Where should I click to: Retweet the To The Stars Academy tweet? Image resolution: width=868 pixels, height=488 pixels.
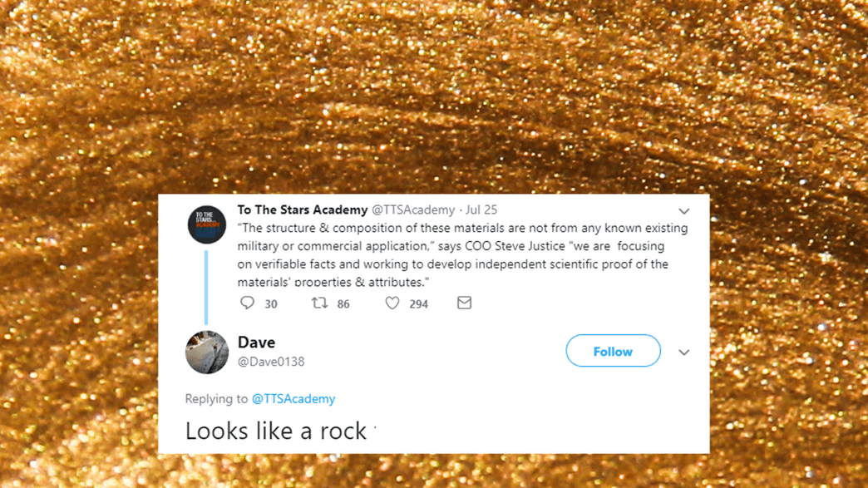point(319,303)
